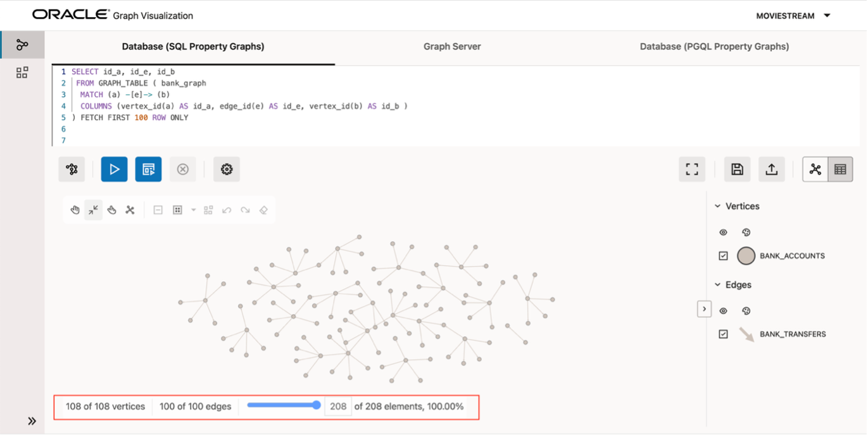Click the eraser clear tool in graph toolbar
Viewport: 868px width, 437px height.
263,210
